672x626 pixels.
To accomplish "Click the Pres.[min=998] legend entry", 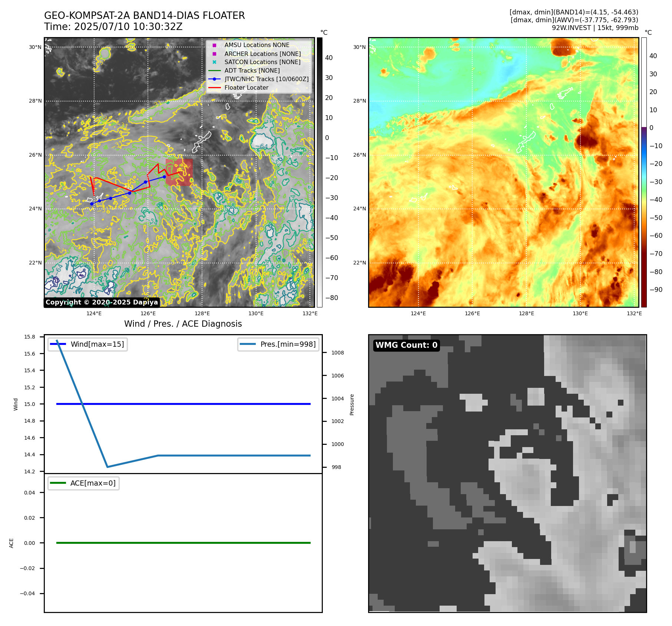I will pyautogui.click(x=278, y=344).
